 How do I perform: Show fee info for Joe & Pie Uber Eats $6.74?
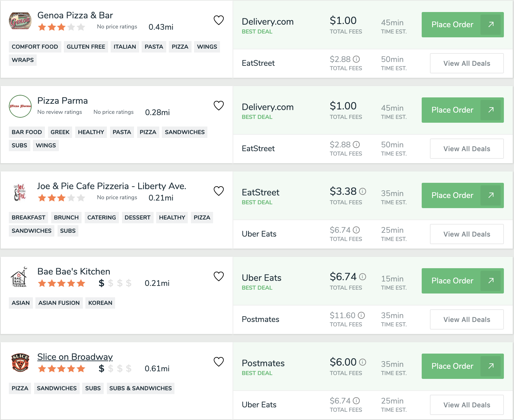356,230
